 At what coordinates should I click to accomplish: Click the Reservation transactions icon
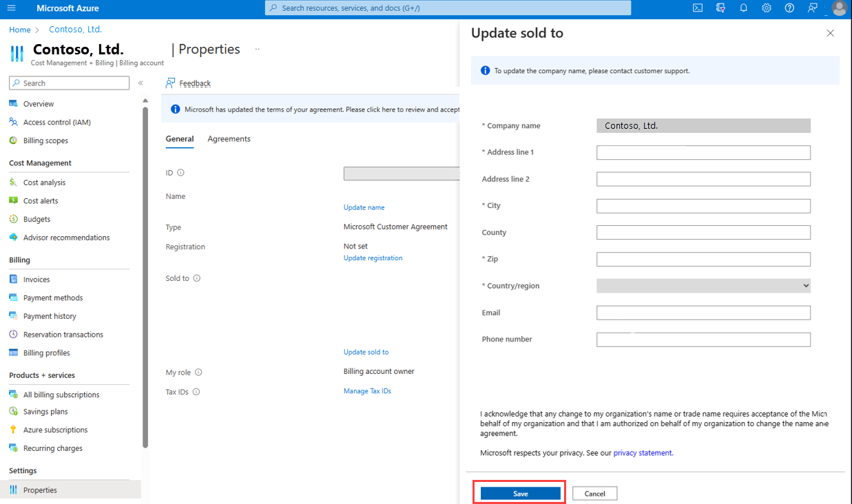click(13, 334)
